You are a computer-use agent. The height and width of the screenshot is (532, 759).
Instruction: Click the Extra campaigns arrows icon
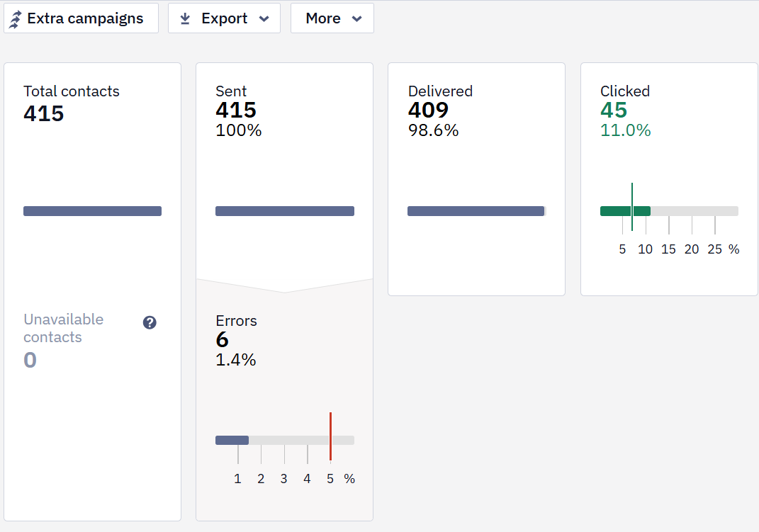coord(16,19)
